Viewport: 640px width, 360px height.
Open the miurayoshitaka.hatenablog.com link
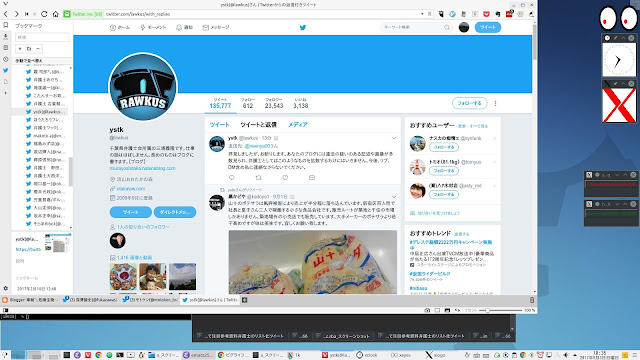click(142, 168)
